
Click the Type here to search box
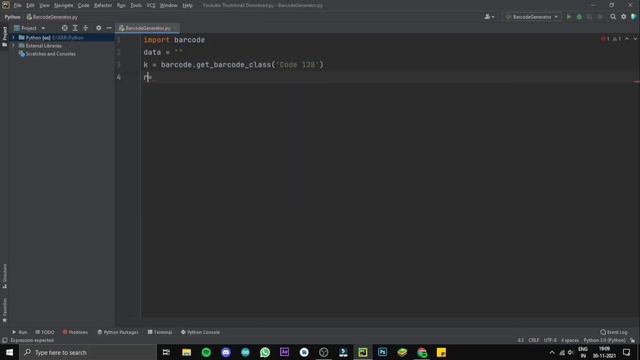pyautogui.click(x=88, y=352)
